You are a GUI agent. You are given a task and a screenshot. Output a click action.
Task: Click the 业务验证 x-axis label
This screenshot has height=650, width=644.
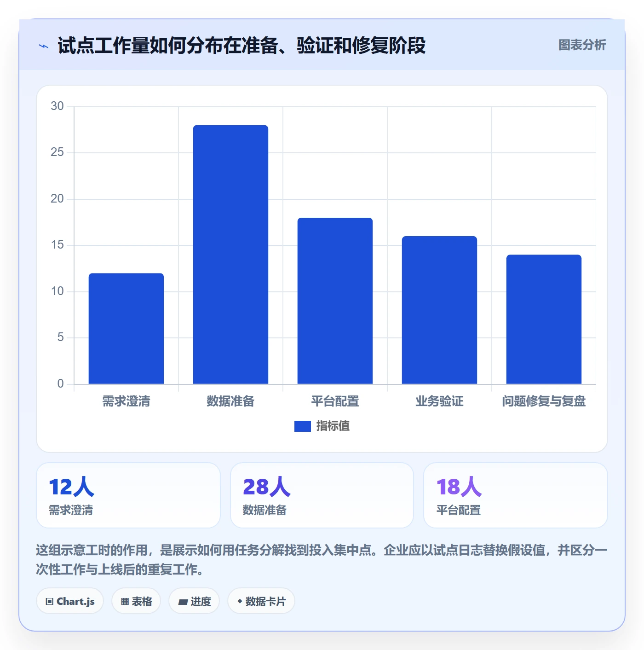coord(439,401)
